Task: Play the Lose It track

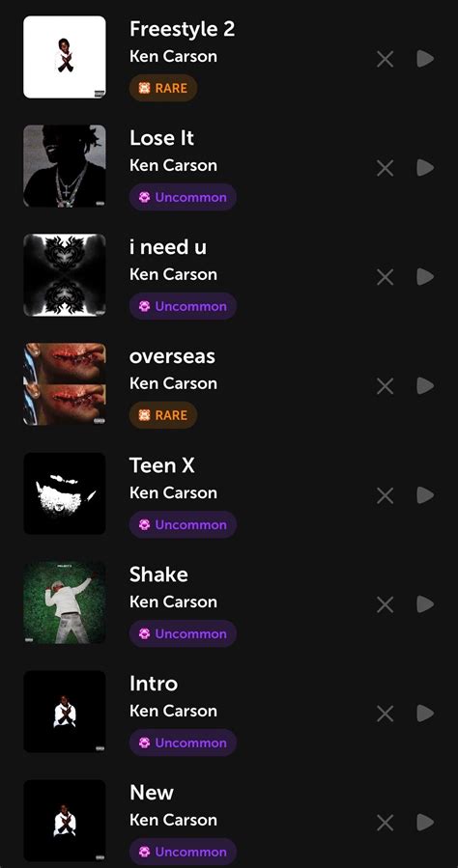Action: 425,168
